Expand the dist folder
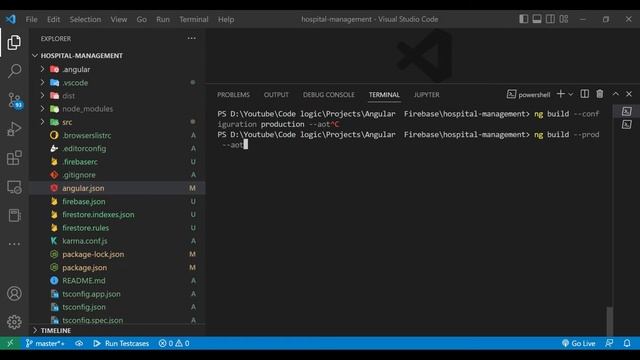Screen dimensions: 640x360 click(x=42, y=96)
